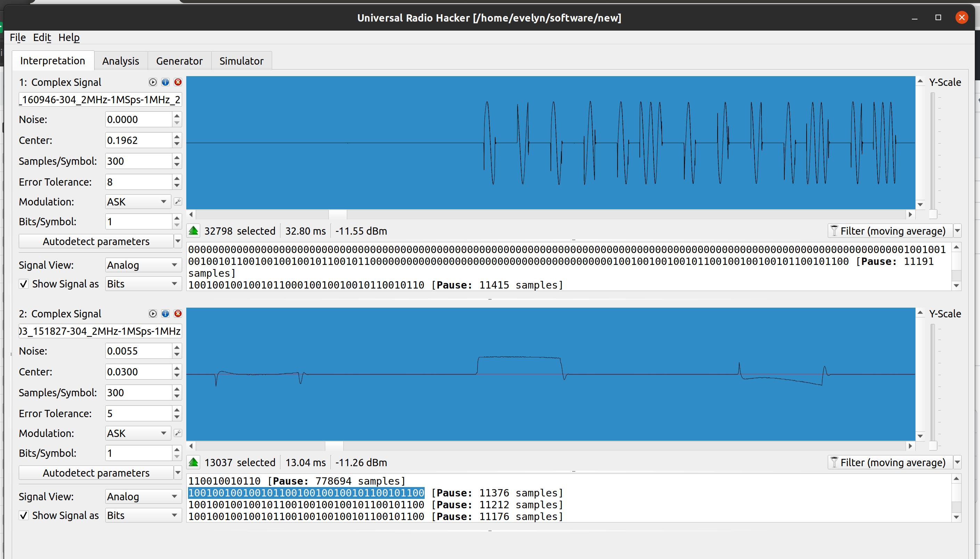Click green arrow icon in signal 2 status bar

[x=193, y=462]
